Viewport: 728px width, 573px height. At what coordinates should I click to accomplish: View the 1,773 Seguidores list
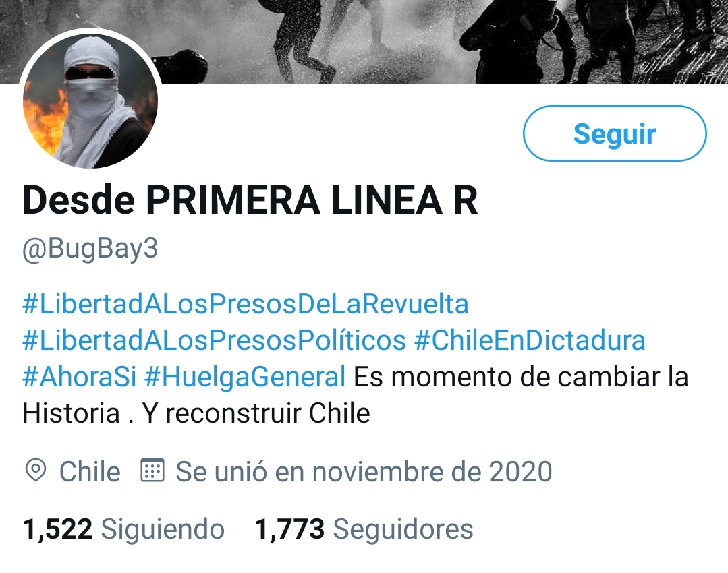point(364,529)
